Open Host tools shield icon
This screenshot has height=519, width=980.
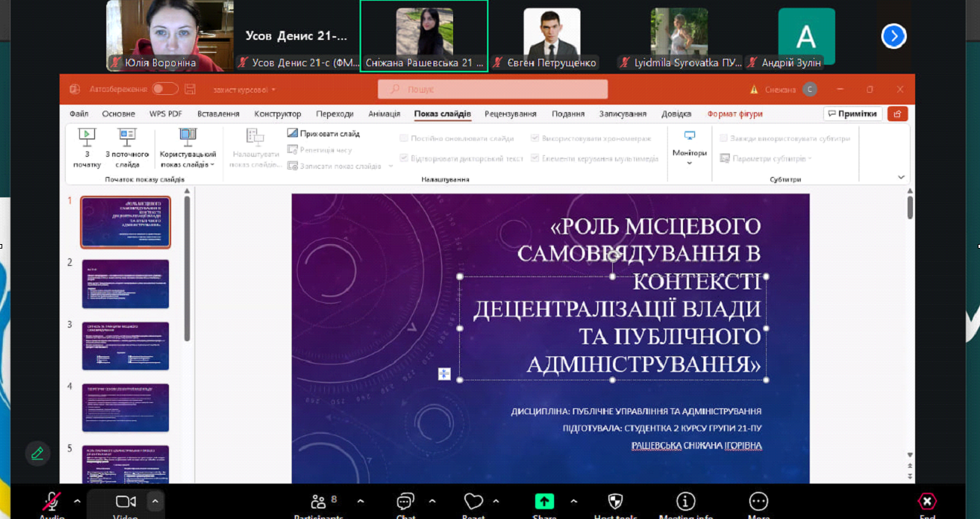point(614,502)
